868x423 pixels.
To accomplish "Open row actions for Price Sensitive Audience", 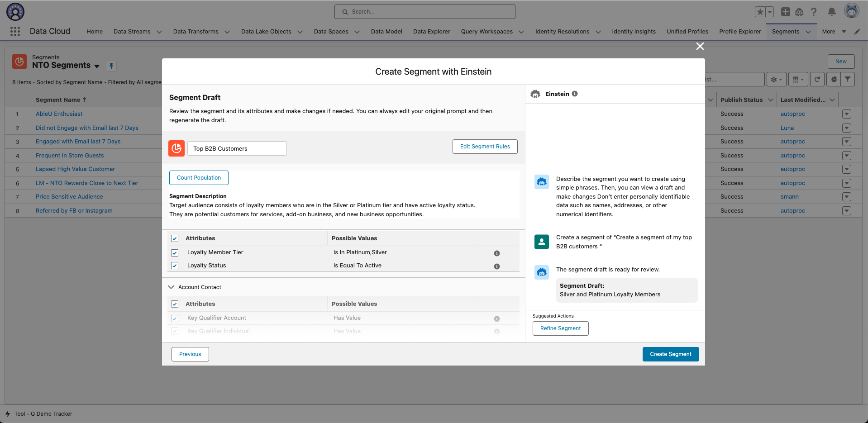I will click(x=847, y=197).
